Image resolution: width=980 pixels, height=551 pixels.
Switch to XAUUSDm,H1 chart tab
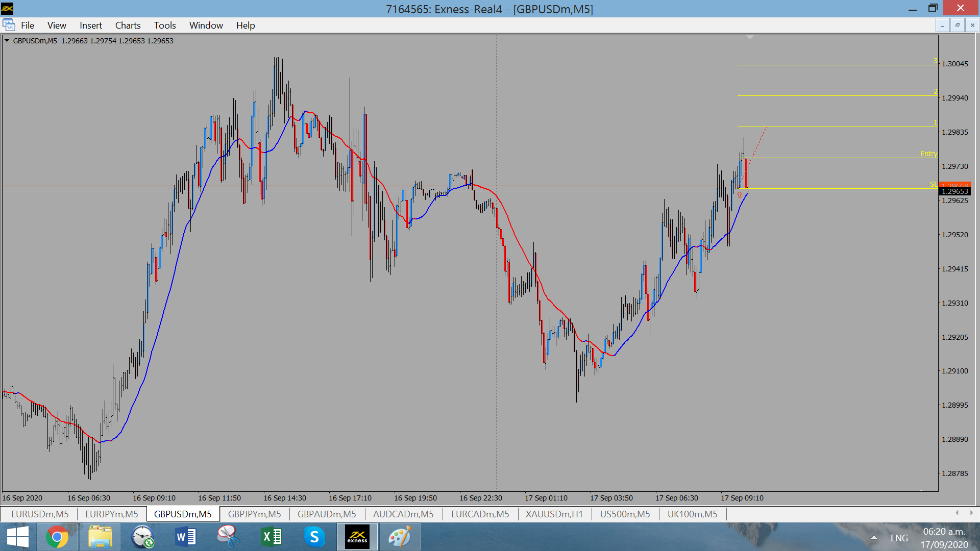click(x=554, y=514)
